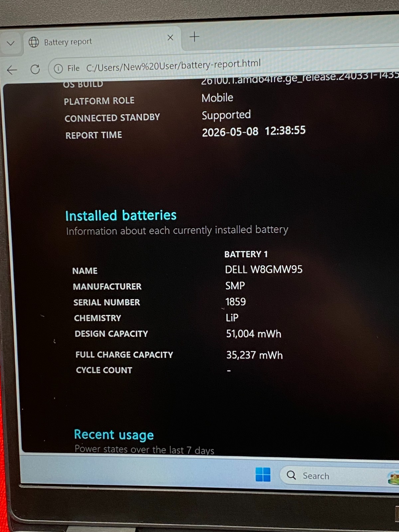Image resolution: width=399 pixels, height=532 pixels.
Task: Click the LiP chemistry value
Action: (x=232, y=318)
